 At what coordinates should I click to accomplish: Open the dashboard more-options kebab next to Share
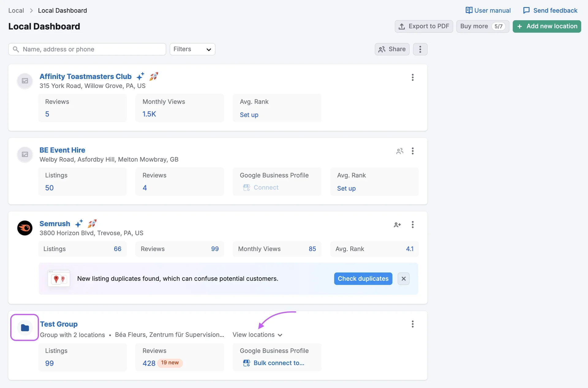point(420,49)
